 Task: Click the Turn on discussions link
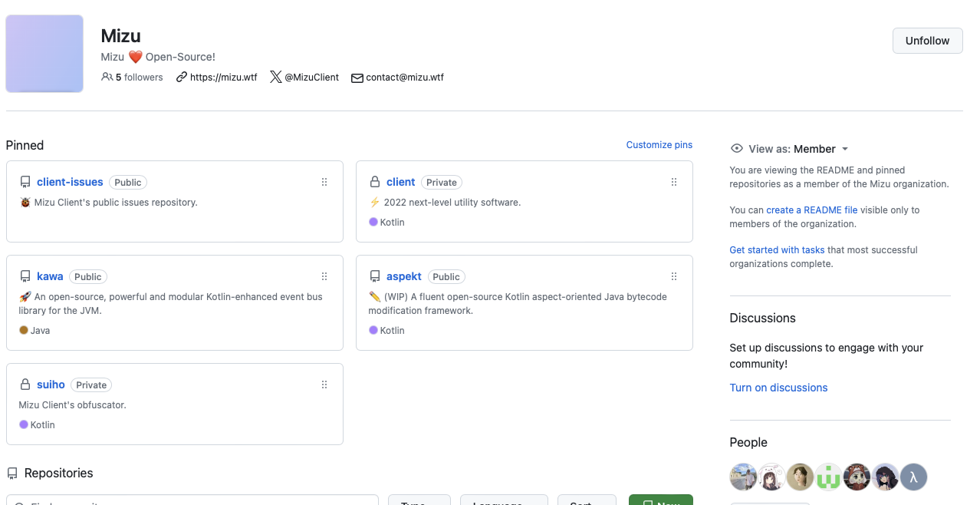778,388
